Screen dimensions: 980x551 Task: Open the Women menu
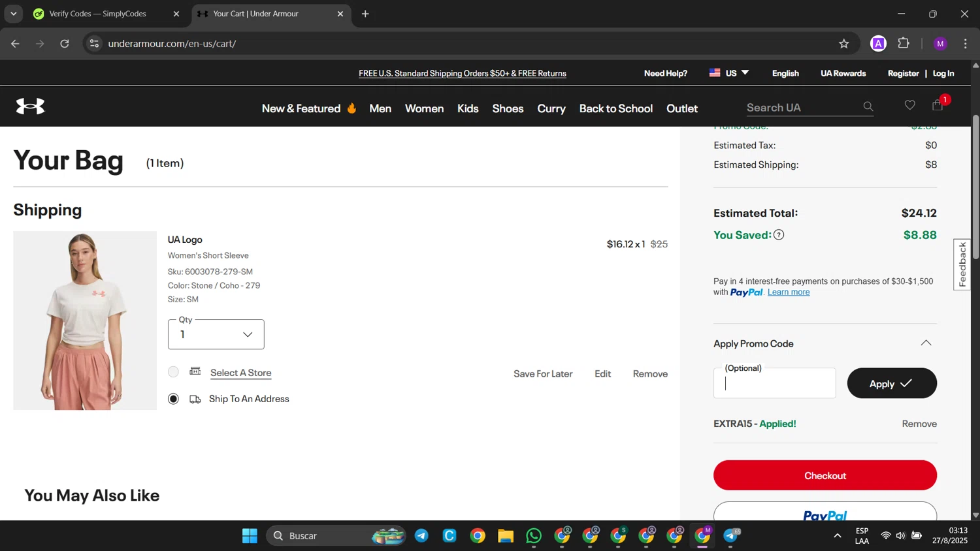(424, 108)
